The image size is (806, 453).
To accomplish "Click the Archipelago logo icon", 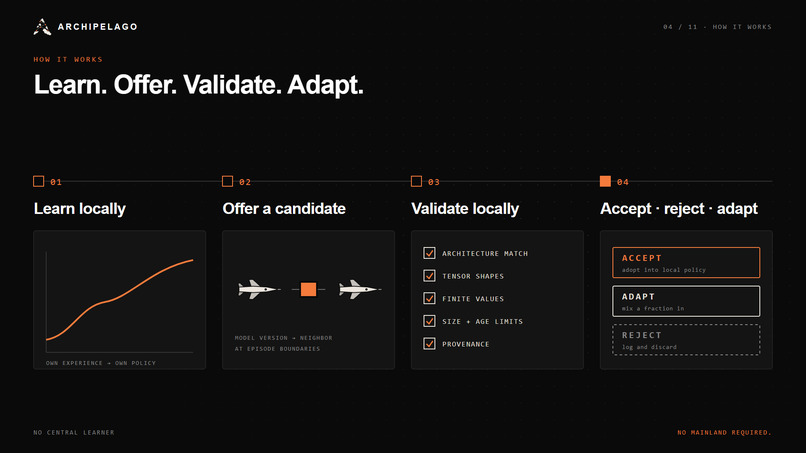I will tap(42, 27).
